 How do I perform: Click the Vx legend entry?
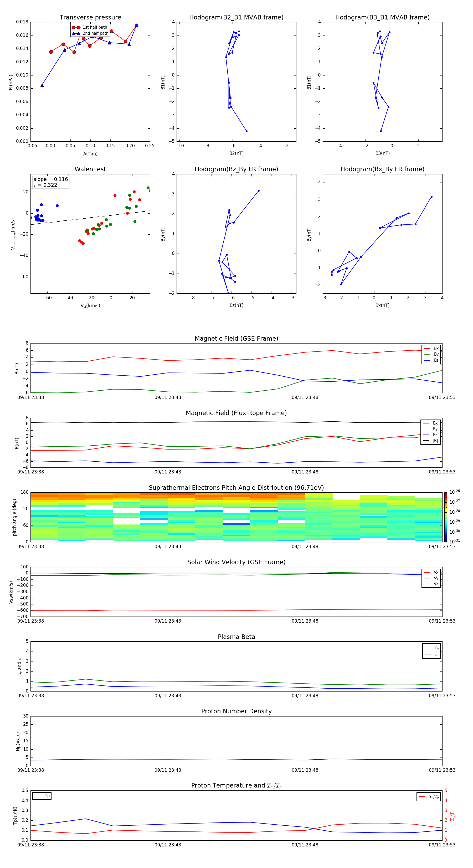point(431,572)
